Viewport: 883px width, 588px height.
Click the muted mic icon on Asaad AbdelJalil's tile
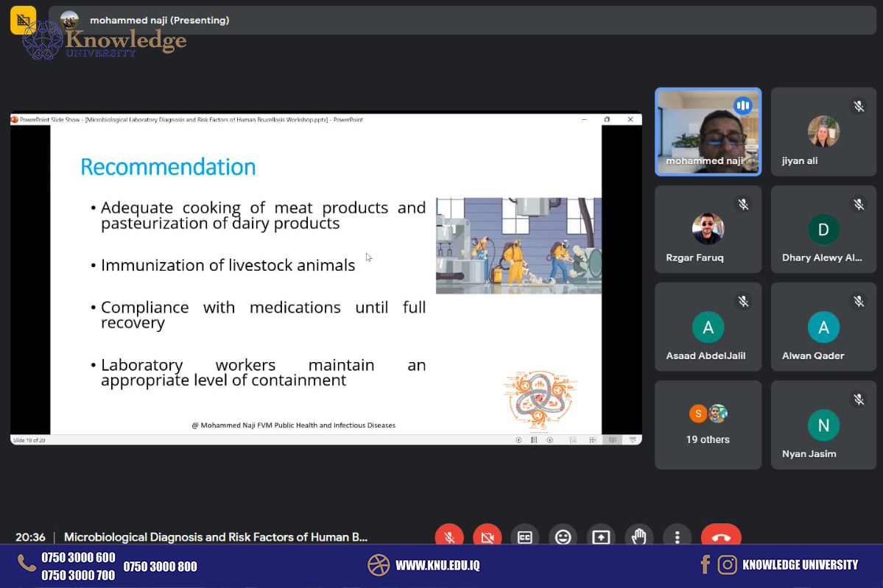coord(743,302)
